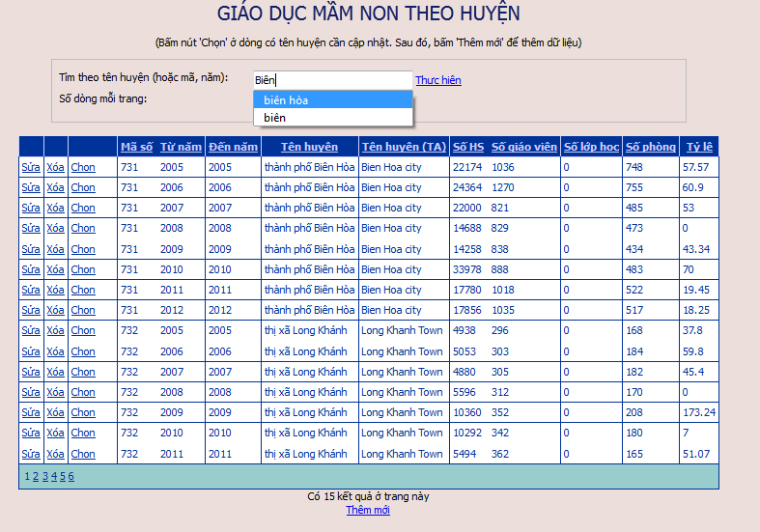
Task: Go to page 2 of results
Action: pos(36,476)
